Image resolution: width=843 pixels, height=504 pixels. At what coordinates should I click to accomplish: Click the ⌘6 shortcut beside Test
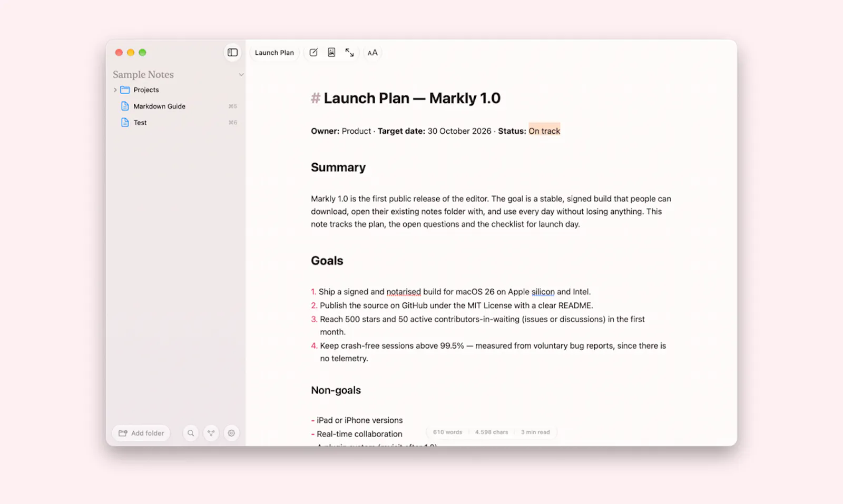[233, 123]
